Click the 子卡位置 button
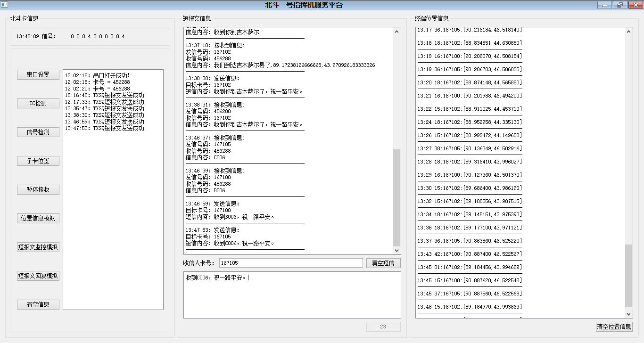 tap(38, 161)
